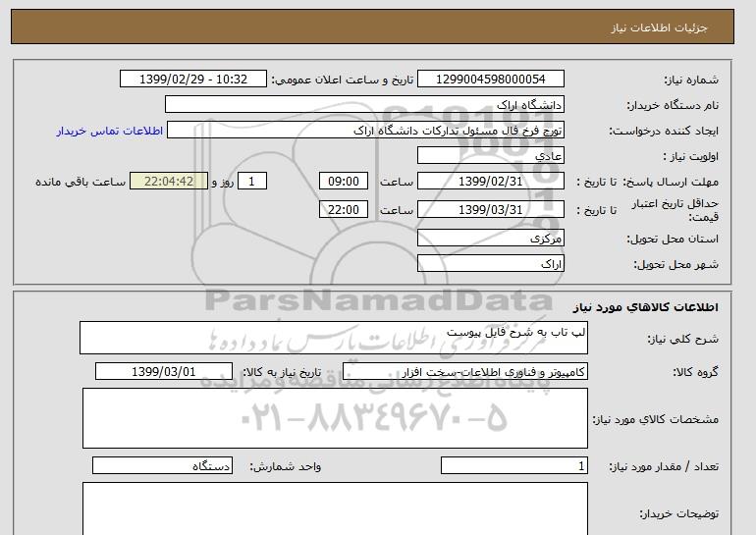
Task: Click the label استان محل تحویل
Action: pos(673,239)
